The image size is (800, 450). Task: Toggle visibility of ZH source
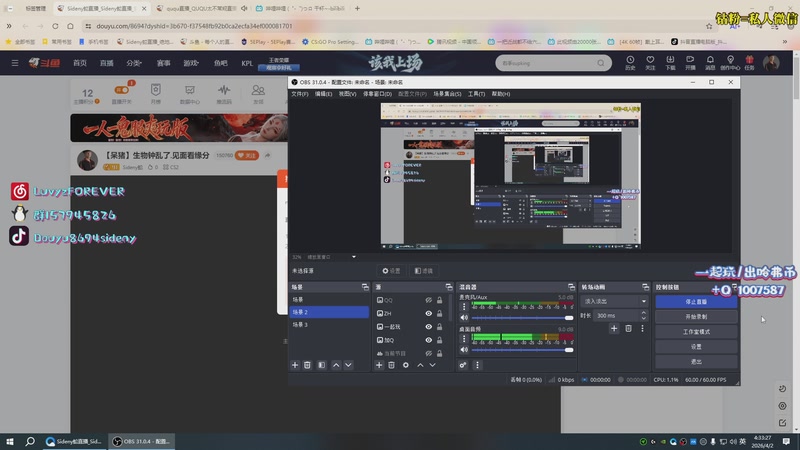coord(429,313)
